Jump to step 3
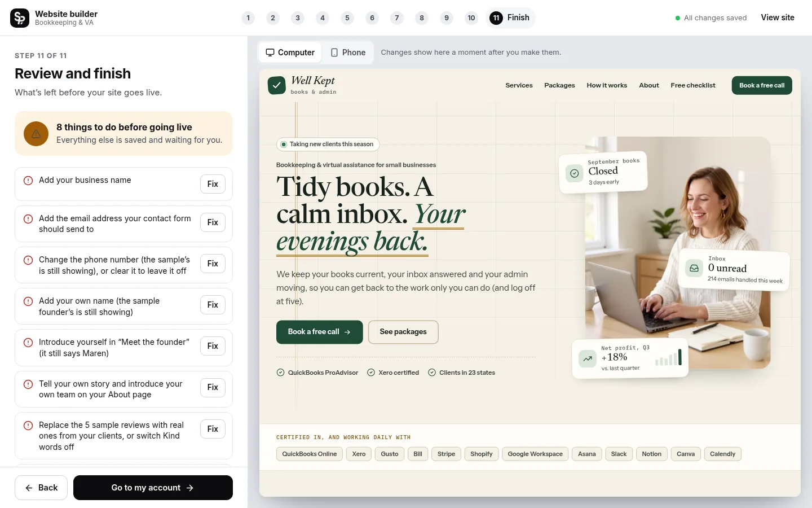Screen dimensions: 812x508 pos(298,18)
